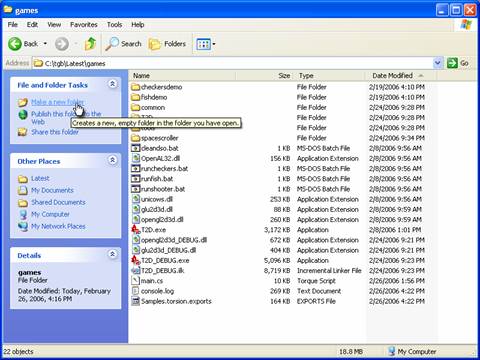Select the main.cs script icon

[135, 281]
